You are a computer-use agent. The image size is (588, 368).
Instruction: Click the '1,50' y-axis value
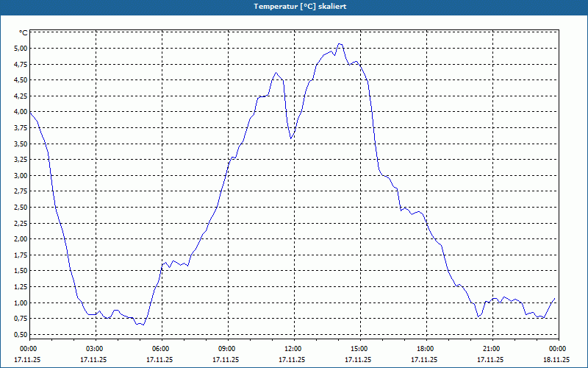pos(21,271)
